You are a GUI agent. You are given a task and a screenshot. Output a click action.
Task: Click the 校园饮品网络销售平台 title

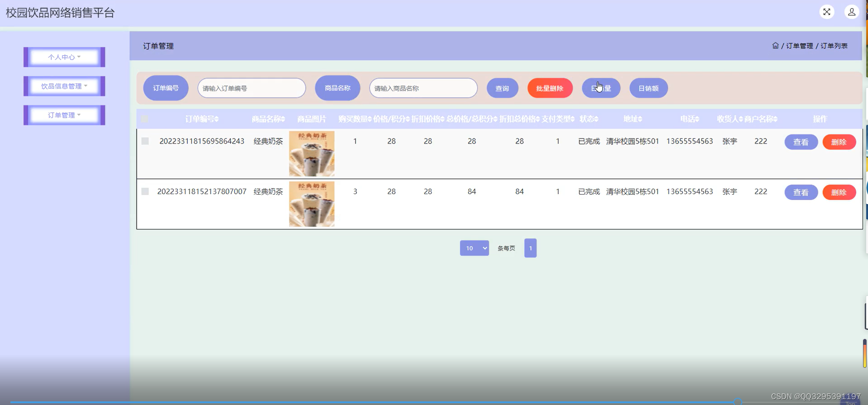[60, 13]
